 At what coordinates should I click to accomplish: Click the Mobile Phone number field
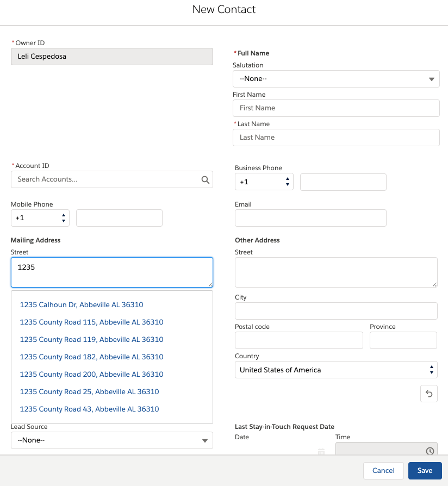[120, 218]
